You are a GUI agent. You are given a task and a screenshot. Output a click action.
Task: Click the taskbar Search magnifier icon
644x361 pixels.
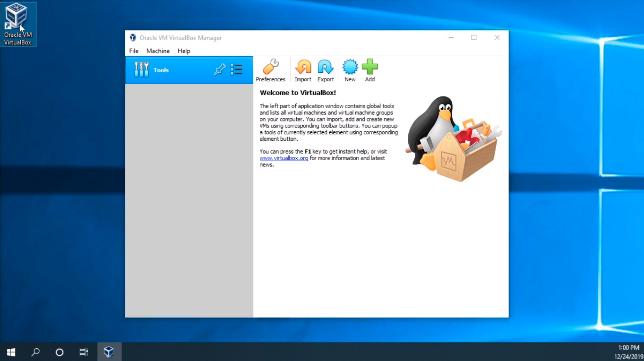coord(35,352)
